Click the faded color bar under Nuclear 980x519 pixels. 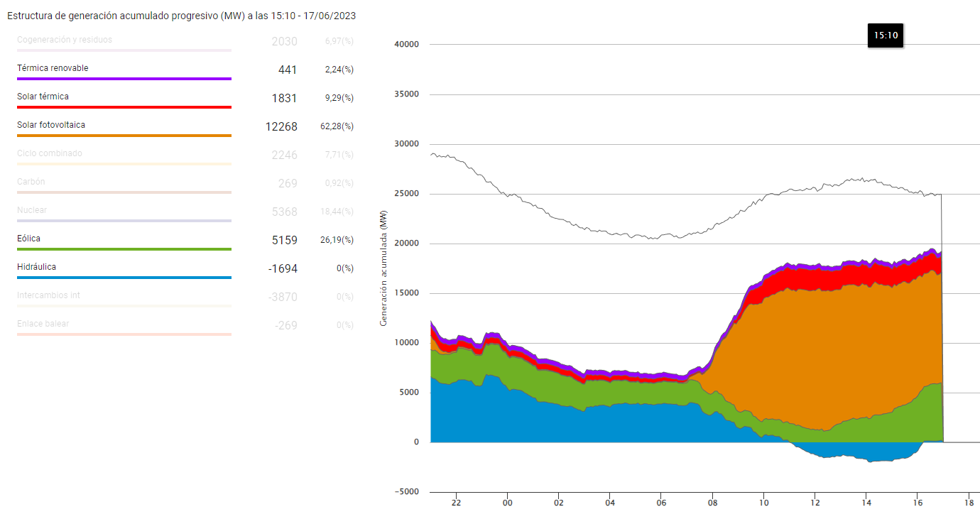click(x=124, y=221)
